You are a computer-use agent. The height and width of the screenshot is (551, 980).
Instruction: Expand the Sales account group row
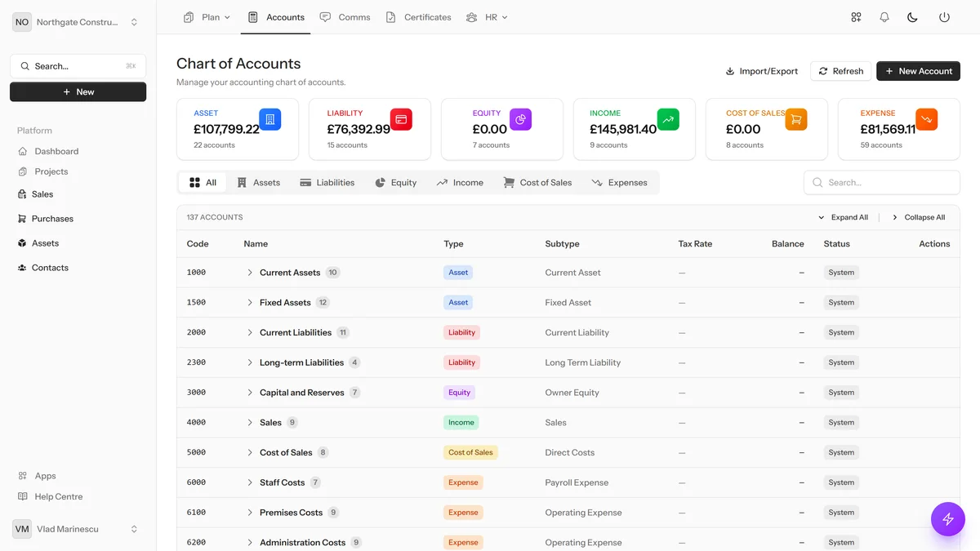click(250, 423)
